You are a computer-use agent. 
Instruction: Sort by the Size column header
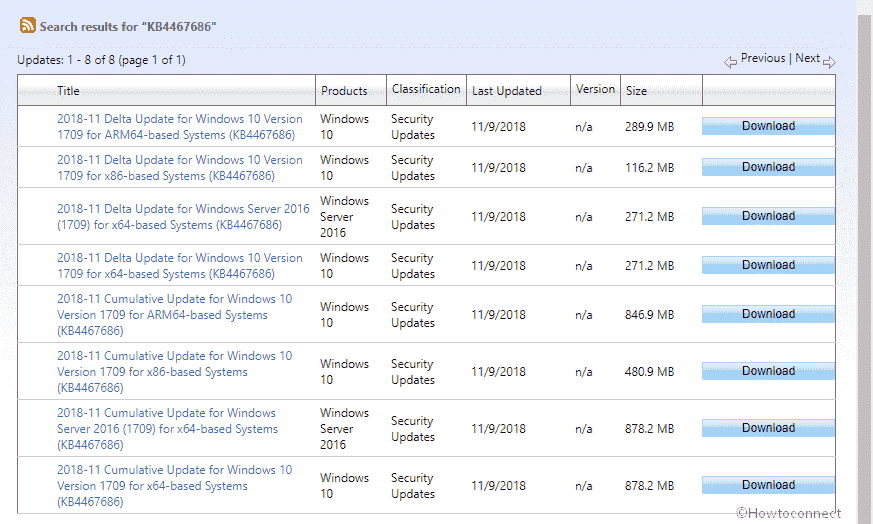coord(636,91)
